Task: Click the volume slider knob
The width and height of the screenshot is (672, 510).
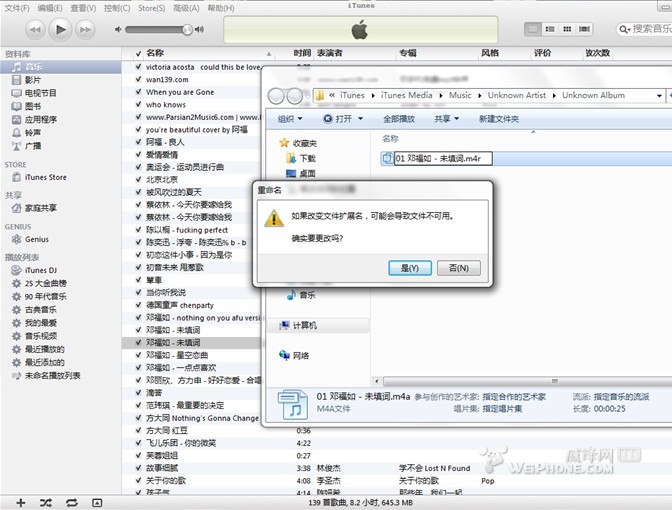Action: [187, 30]
